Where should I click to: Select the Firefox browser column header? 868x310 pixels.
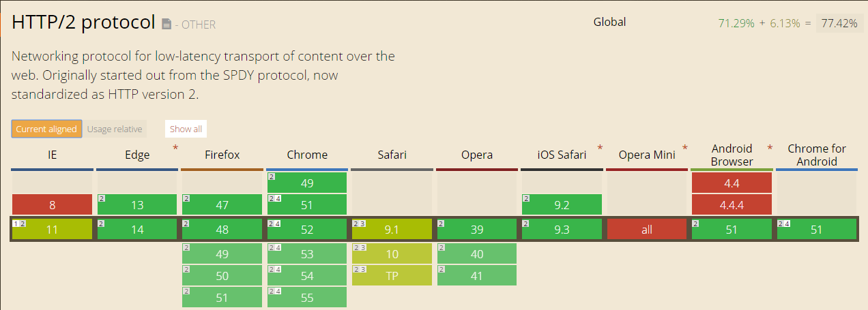[x=222, y=155]
